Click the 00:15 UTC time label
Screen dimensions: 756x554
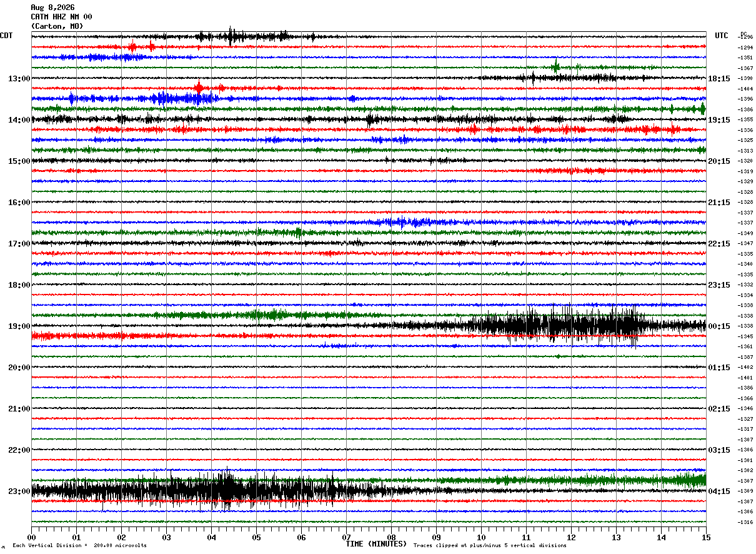[719, 326]
